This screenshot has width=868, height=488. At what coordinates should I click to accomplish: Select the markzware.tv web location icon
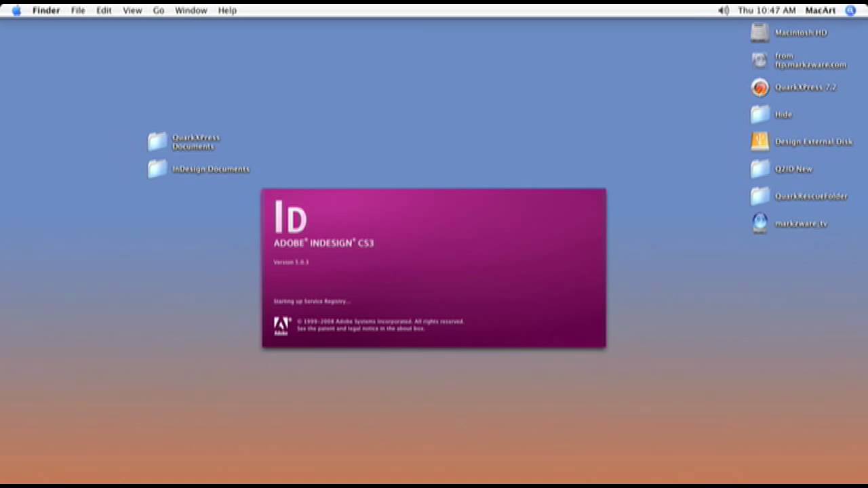click(x=760, y=223)
